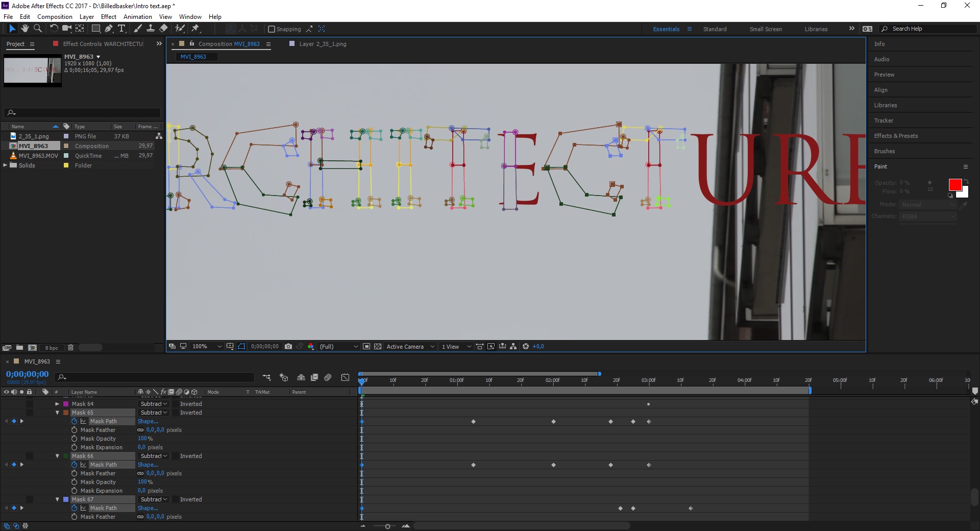Open the Align panel

pyautogui.click(x=880, y=90)
